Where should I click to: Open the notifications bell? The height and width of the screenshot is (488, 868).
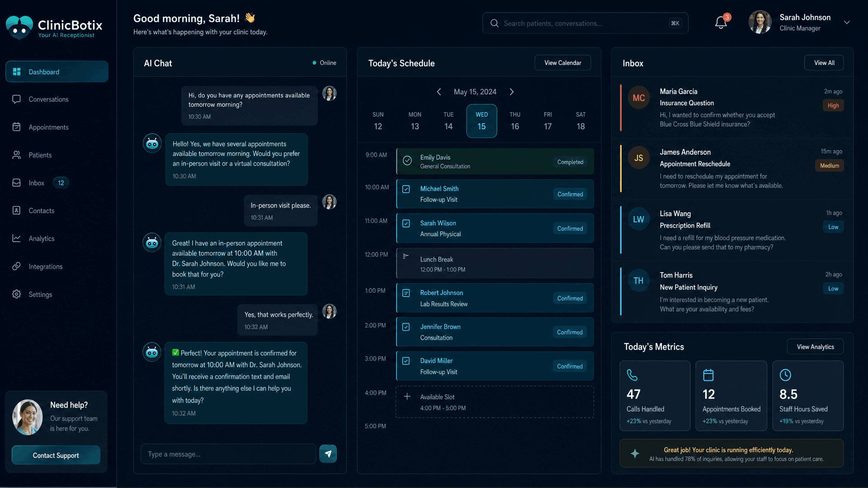coord(721,23)
